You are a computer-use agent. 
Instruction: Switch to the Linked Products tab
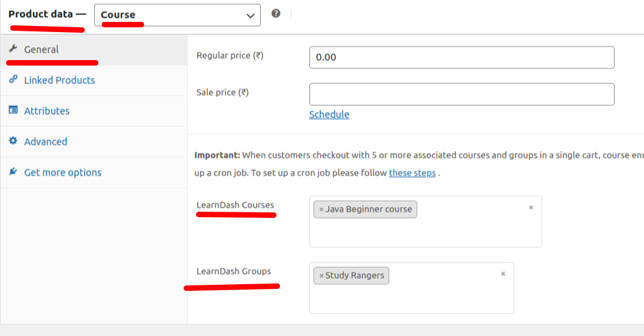[x=59, y=80]
